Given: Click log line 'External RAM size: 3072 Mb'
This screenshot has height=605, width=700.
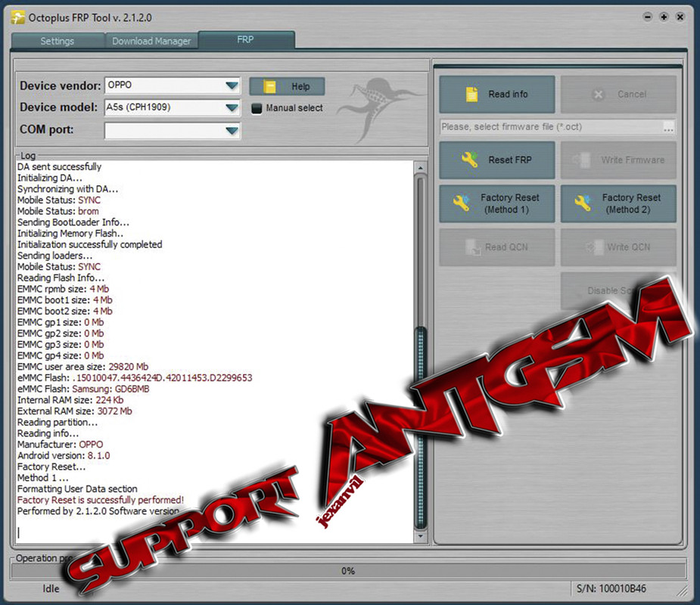Looking at the screenshot, I should coord(75,411).
